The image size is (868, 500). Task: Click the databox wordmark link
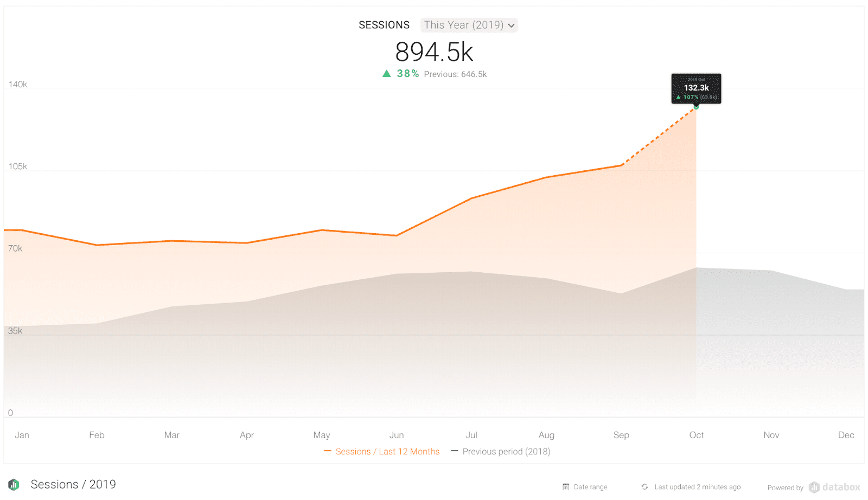tap(841, 487)
